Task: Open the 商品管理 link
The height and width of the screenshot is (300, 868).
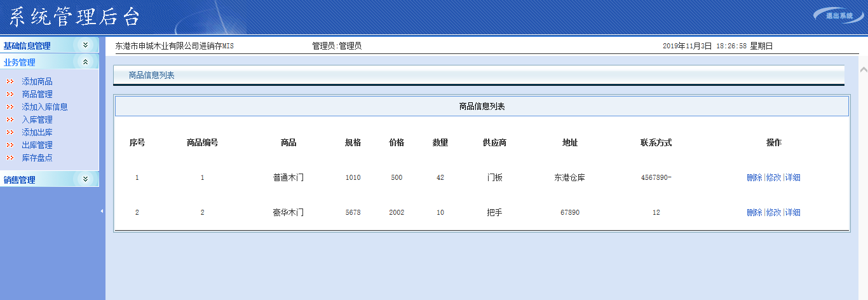Action: pos(37,94)
